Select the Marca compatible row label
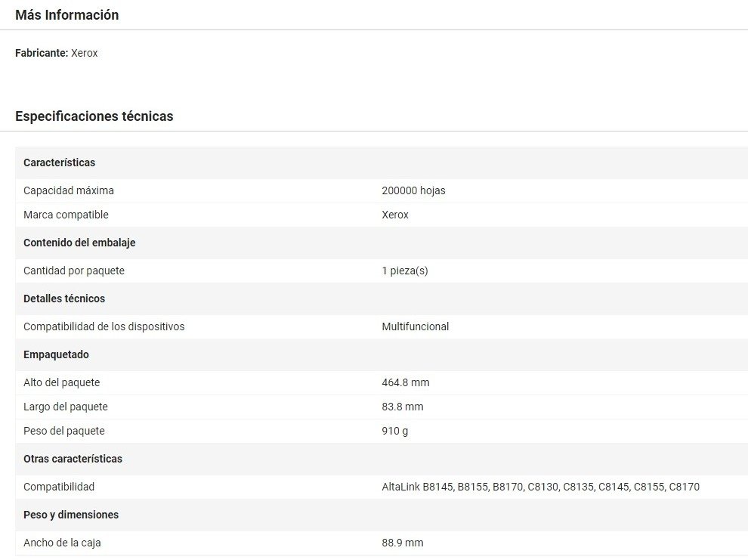This screenshot has height=560, width=748. point(66,215)
